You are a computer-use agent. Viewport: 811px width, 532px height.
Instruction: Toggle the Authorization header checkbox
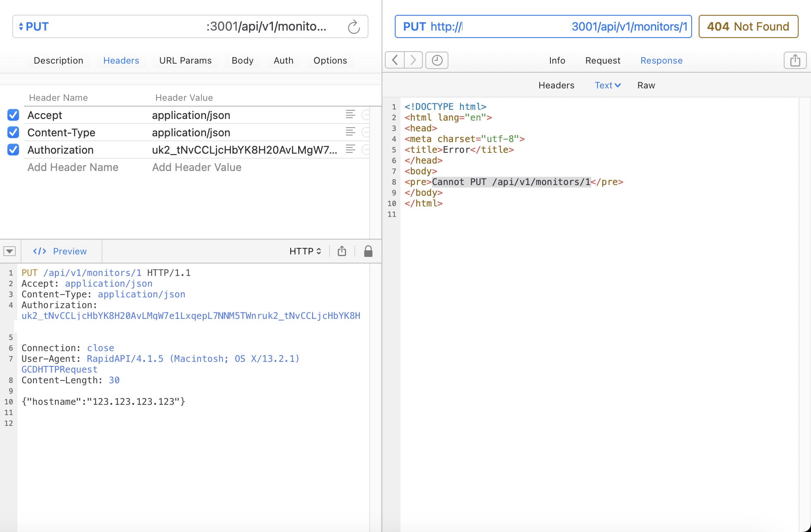[13, 150]
